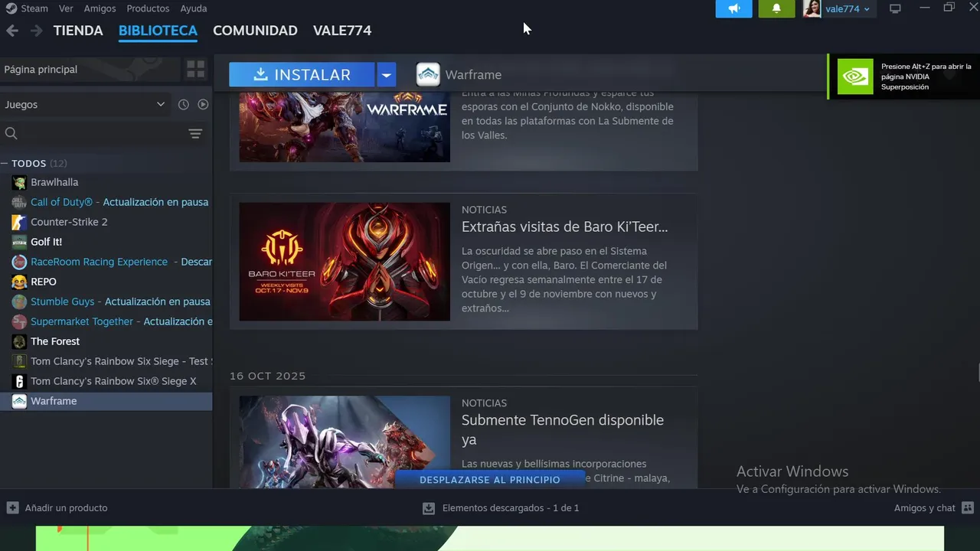Select Stumble Guys in the list
This screenshot has width=980, height=551.
tap(106, 302)
